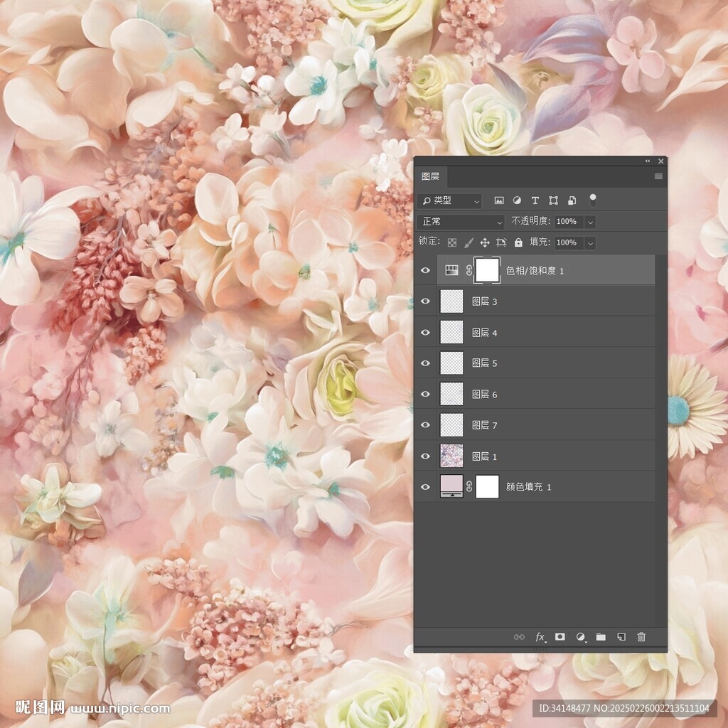728x728 pixels.
Task: Select layer mask thumbnail of 色相/饱和度 1
Action: 487,270
